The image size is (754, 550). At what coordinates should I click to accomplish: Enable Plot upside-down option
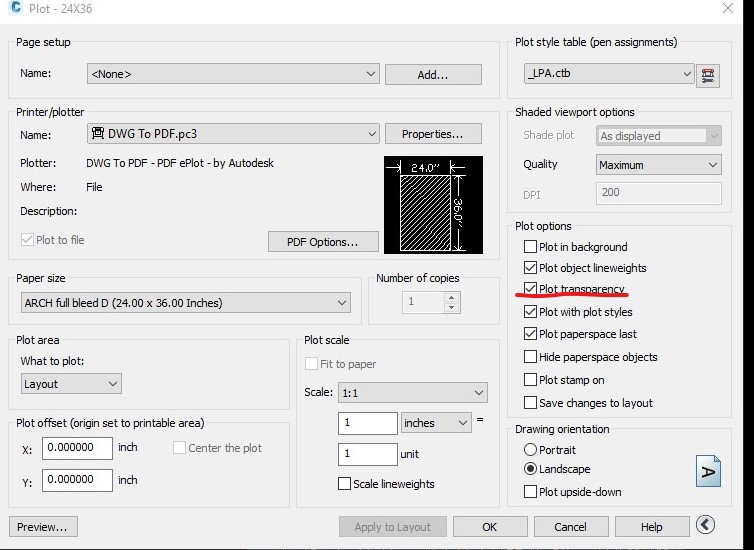(x=530, y=492)
